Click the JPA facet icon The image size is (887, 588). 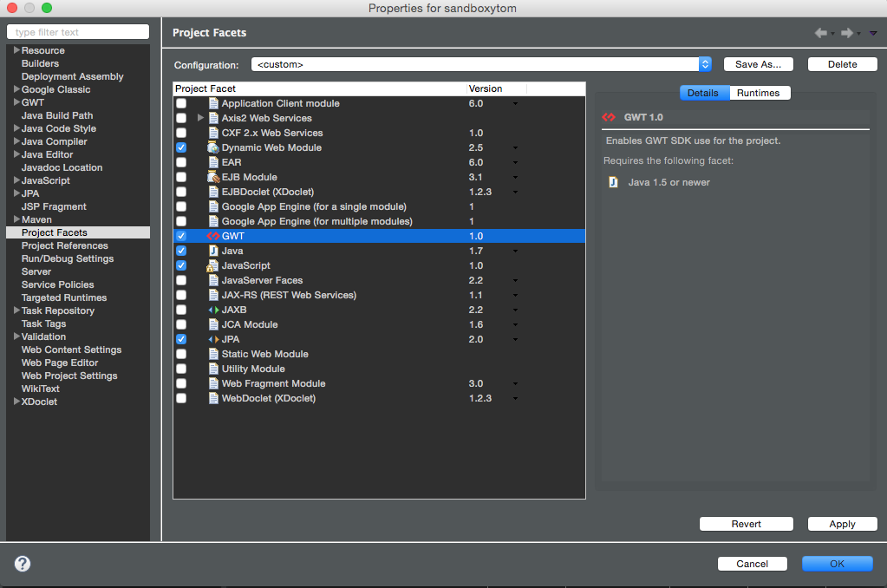pos(213,339)
